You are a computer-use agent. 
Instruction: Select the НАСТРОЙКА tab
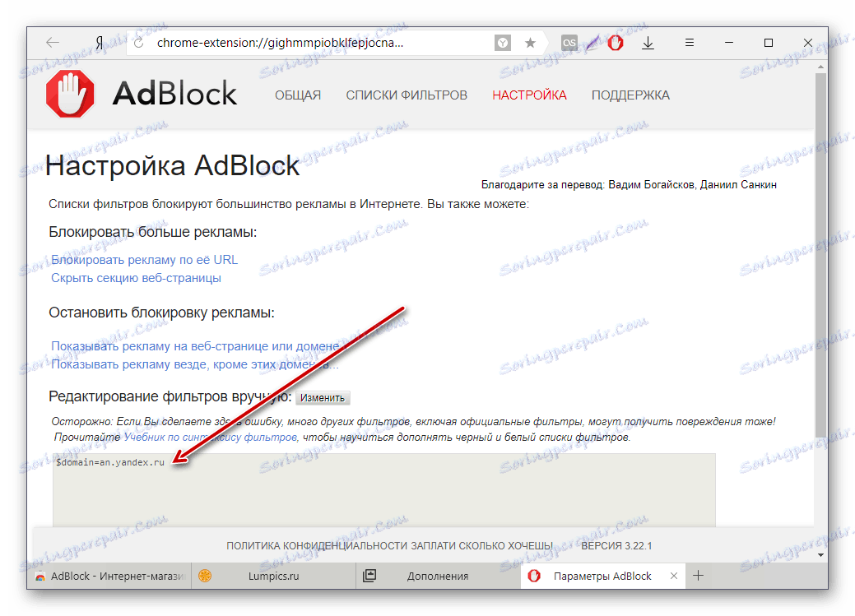529,95
